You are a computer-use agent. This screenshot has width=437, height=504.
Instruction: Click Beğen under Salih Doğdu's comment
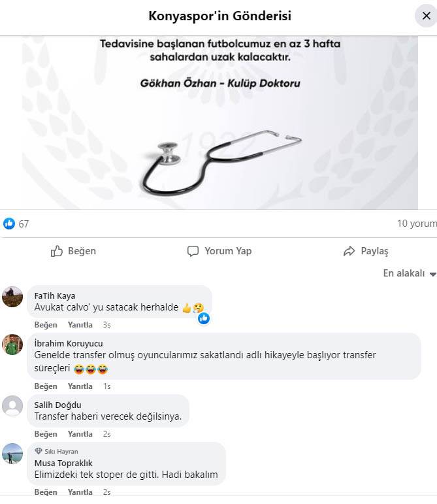46,434
